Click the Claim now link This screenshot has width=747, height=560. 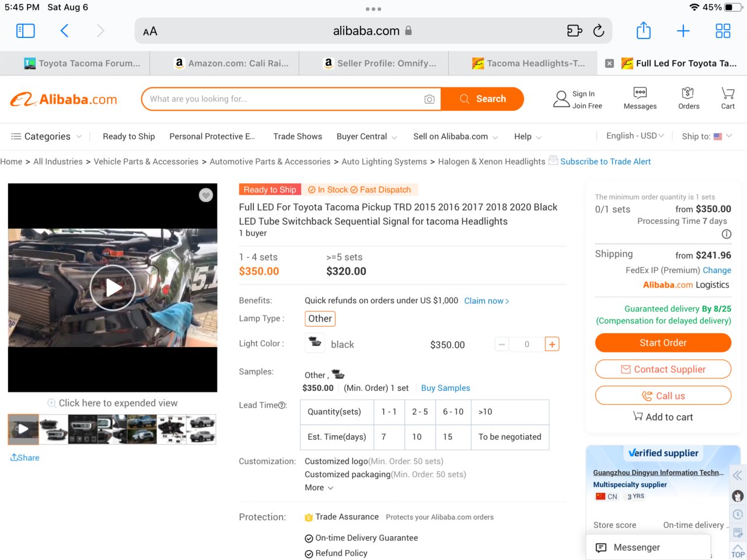(487, 301)
